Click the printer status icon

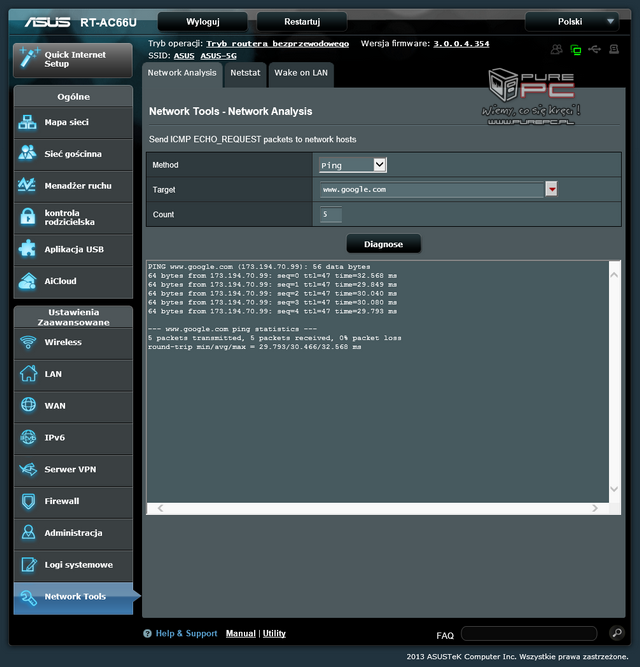pos(614,49)
